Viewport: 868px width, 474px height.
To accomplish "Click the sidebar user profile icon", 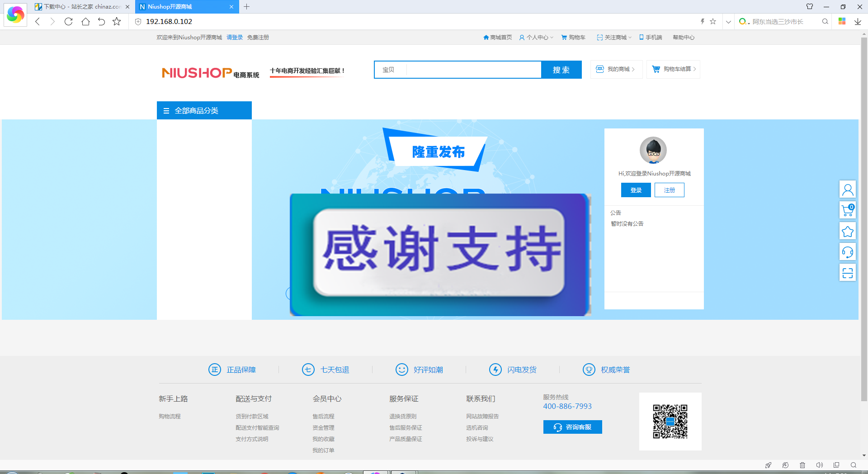I will click(848, 189).
